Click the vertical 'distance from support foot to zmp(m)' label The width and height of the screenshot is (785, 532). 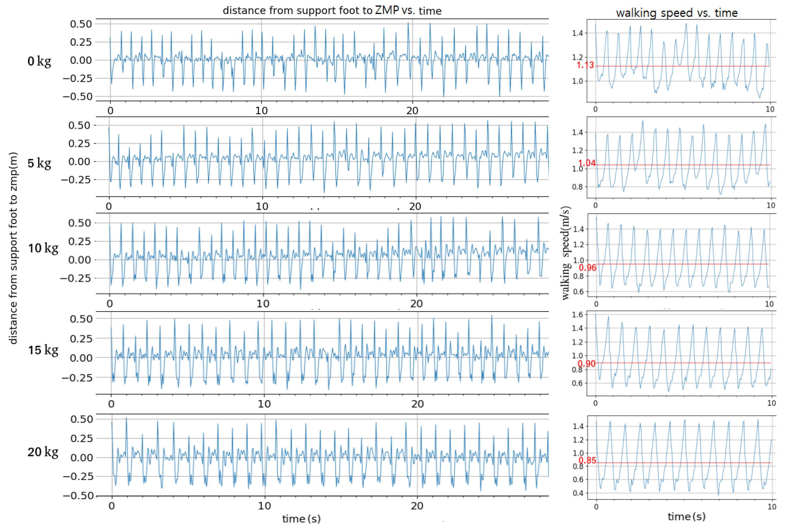coord(13,248)
